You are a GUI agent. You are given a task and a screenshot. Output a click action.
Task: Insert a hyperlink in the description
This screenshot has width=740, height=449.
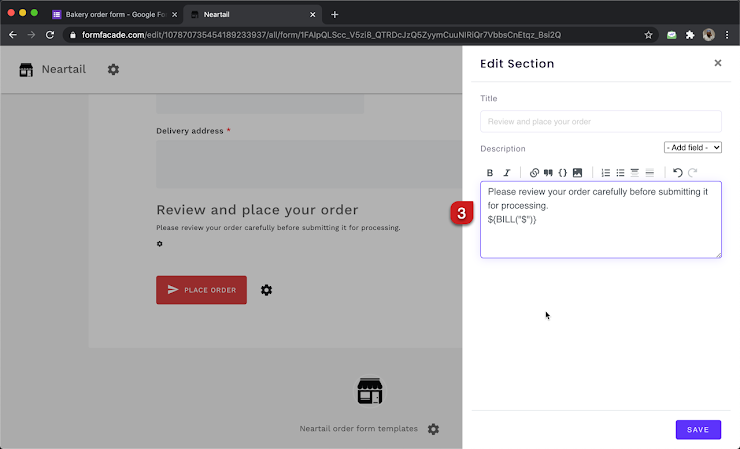tap(534, 173)
